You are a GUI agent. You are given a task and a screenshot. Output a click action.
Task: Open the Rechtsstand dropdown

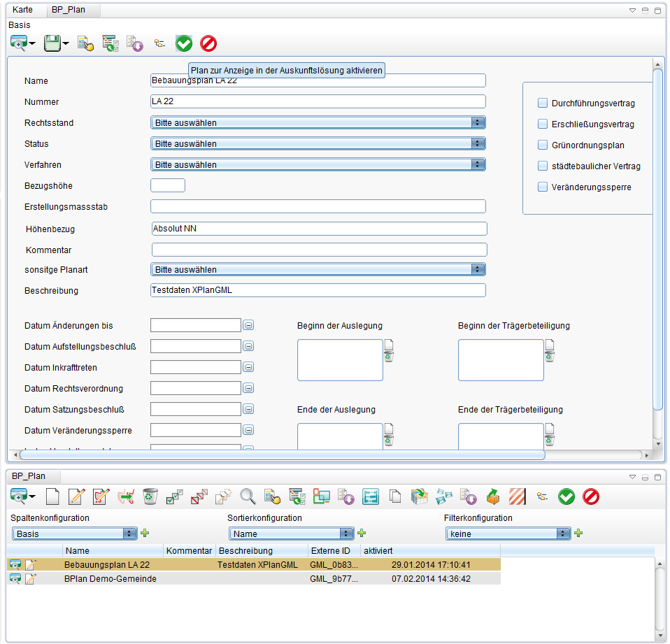(318, 123)
